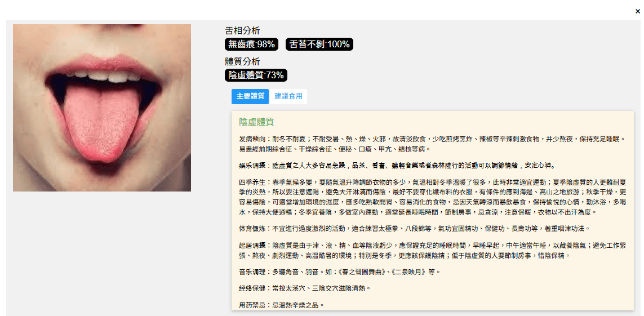Click the 娱乐调摄 paragraph label
Screen dimensions: 644x316
click(x=254, y=166)
